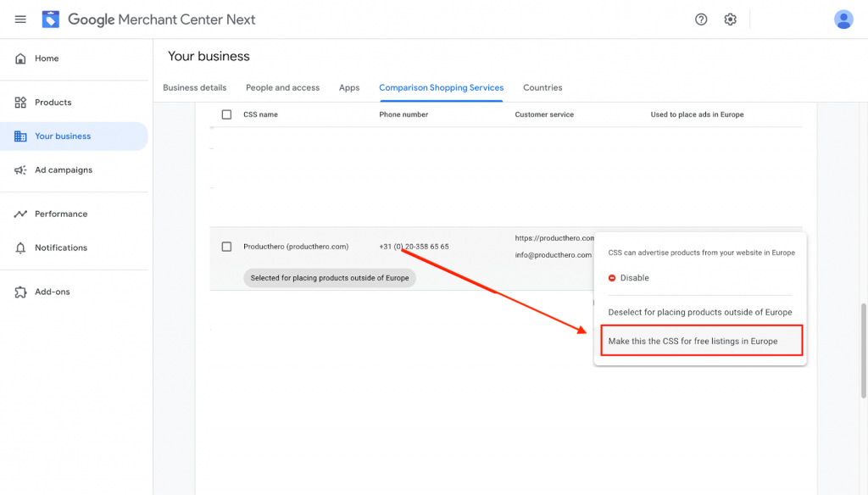Viewport: 868px width, 495px height.
Task: Click the Notifications bell icon
Action: pos(20,247)
